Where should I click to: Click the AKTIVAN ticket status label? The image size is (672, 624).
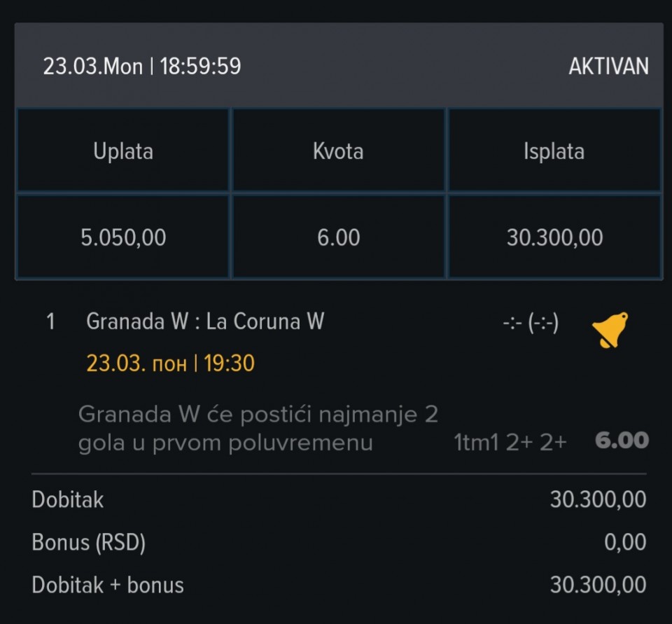pyautogui.click(x=608, y=67)
